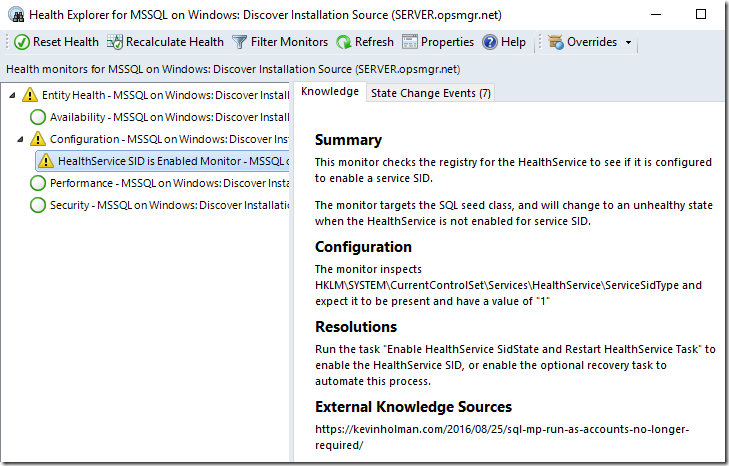Minimize the Health Explorer window
This screenshot has height=466, width=729.
pyautogui.click(x=656, y=14)
